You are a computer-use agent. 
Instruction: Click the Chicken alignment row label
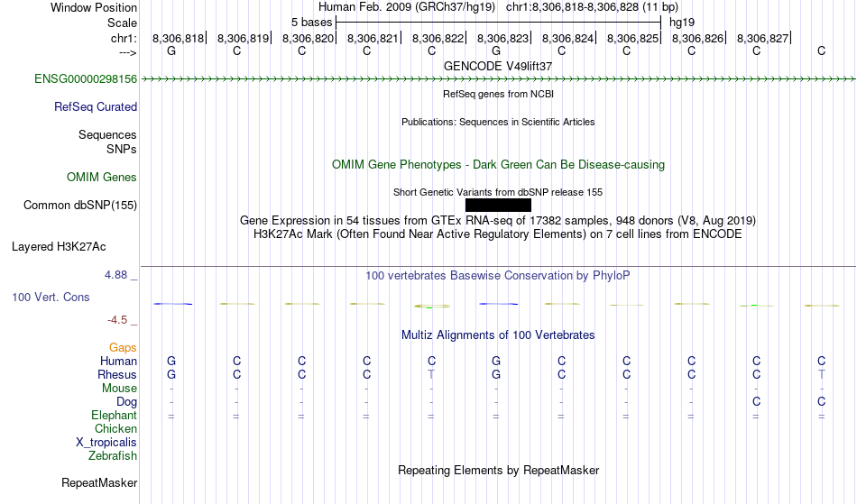(x=115, y=428)
